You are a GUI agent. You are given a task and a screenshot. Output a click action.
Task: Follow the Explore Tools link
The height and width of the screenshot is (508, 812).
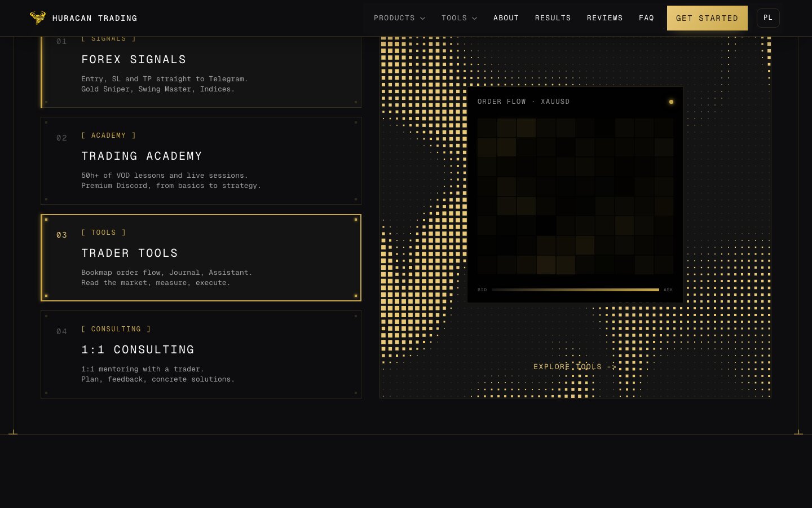pos(575,367)
